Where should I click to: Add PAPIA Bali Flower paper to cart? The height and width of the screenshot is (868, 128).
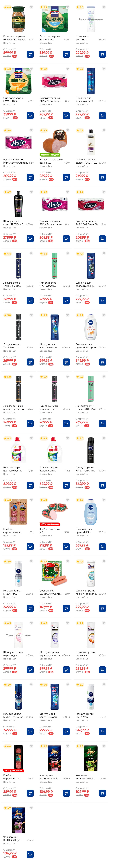pyautogui.click(x=102, y=239)
